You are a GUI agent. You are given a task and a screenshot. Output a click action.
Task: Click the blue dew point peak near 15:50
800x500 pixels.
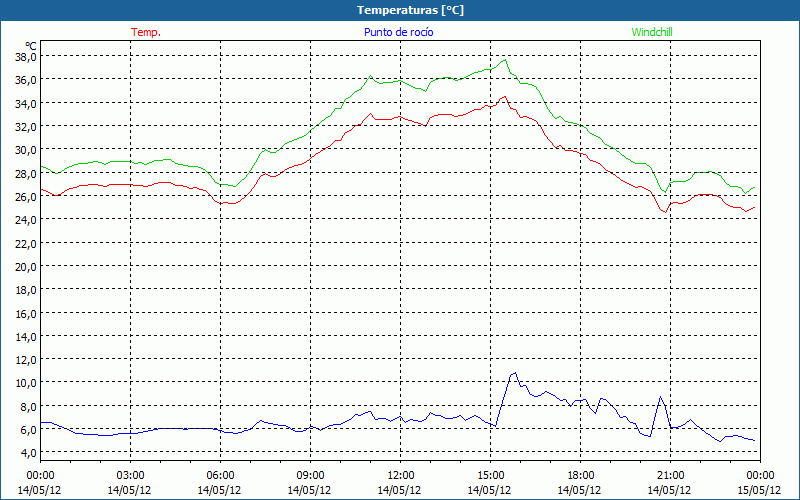[515, 373]
